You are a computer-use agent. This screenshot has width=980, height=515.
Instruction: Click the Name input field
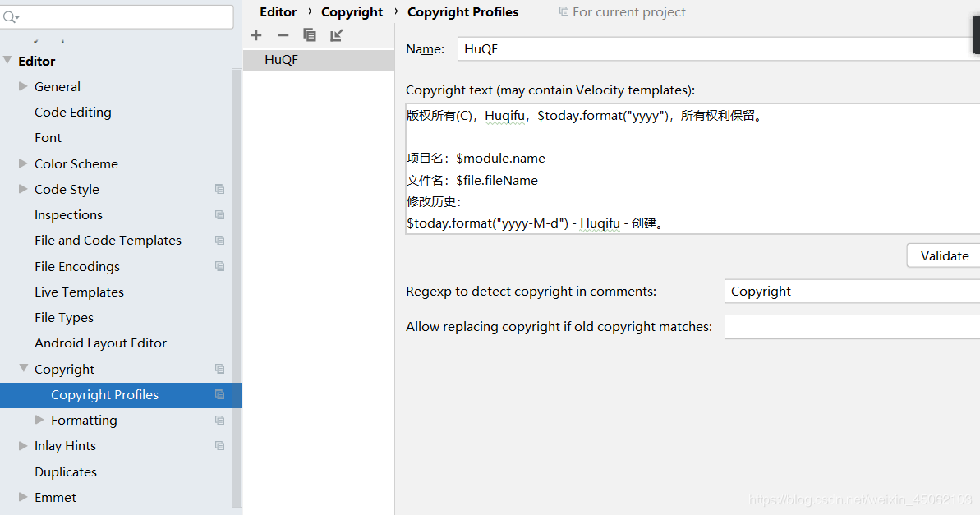click(x=719, y=48)
